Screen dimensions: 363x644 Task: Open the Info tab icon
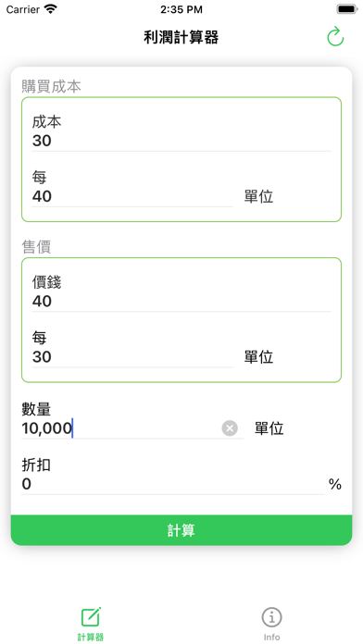[x=271, y=617]
